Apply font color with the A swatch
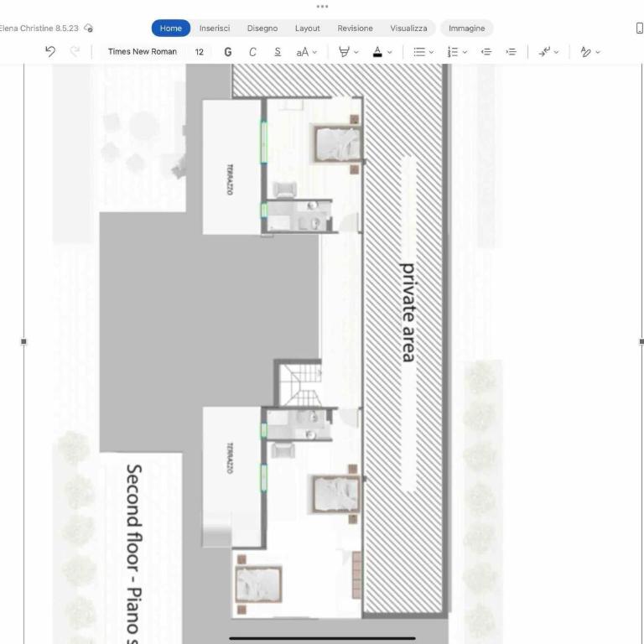644x644 pixels. (377, 52)
